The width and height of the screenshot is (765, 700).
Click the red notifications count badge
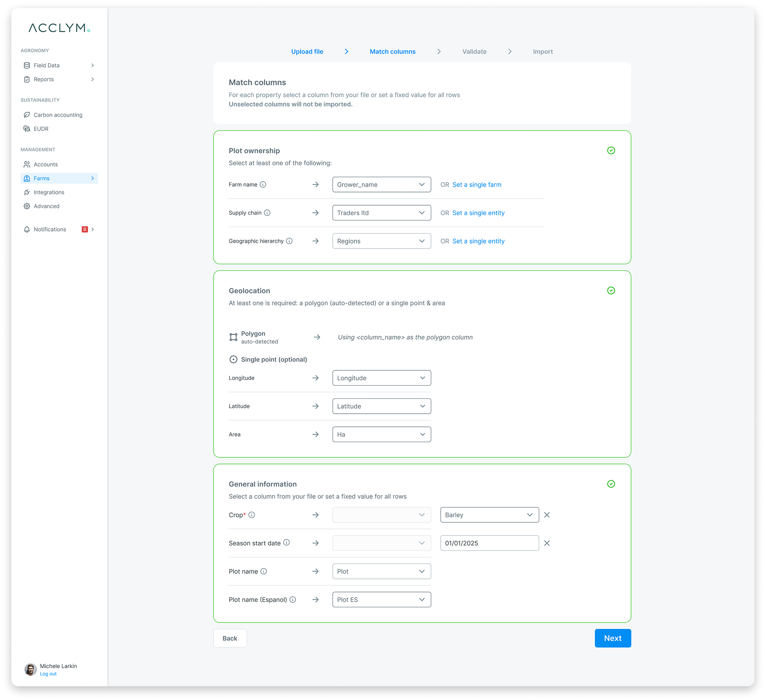tap(85, 229)
